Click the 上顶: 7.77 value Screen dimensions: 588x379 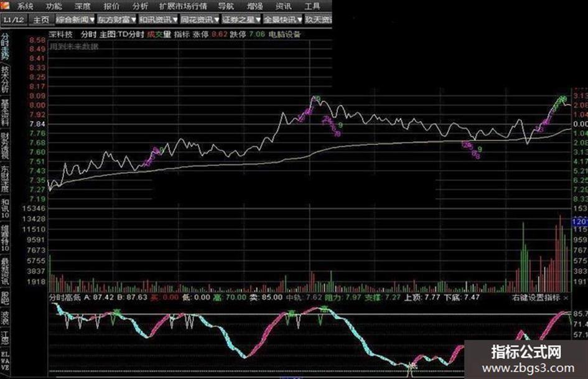coord(422,297)
